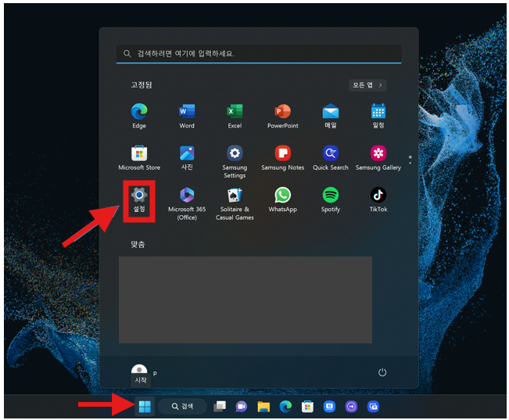This screenshot has height=420, width=509.
Task: Open Solitaire & Casual Games
Action: [235, 203]
